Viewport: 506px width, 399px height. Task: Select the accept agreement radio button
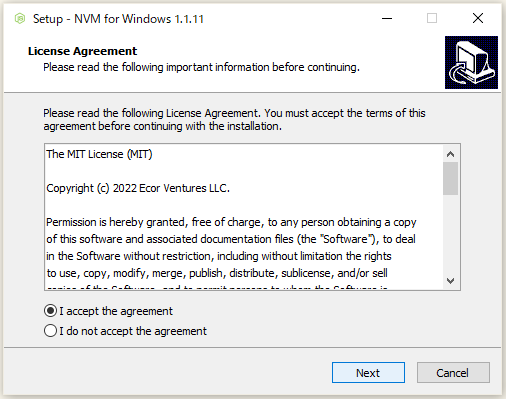click(50, 311)
